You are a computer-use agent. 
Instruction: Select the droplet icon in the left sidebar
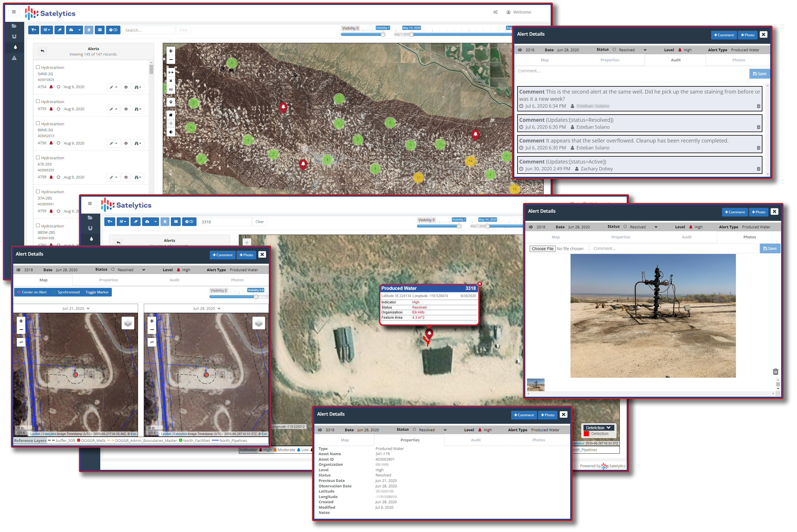[x=15, y=47]
